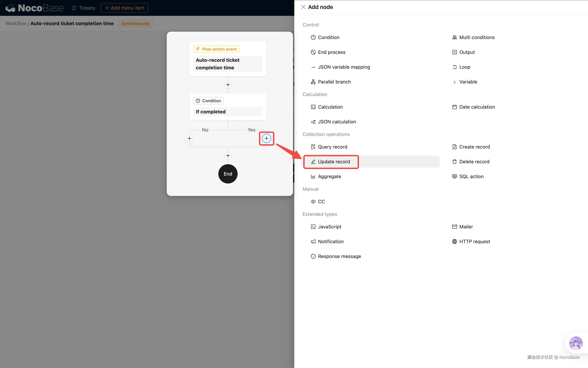588x368 pixels.
Task: Select the Loop node icon
Action: pos(454,67)
